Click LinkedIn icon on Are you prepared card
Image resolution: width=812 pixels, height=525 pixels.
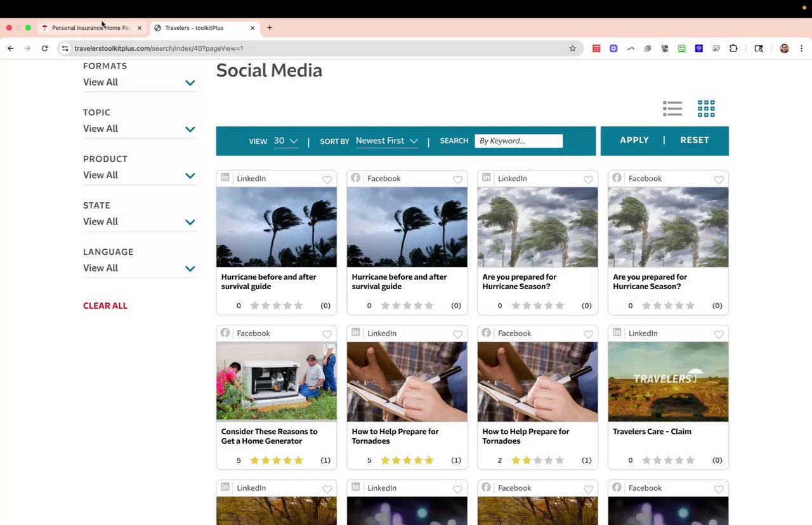[487, 178]
